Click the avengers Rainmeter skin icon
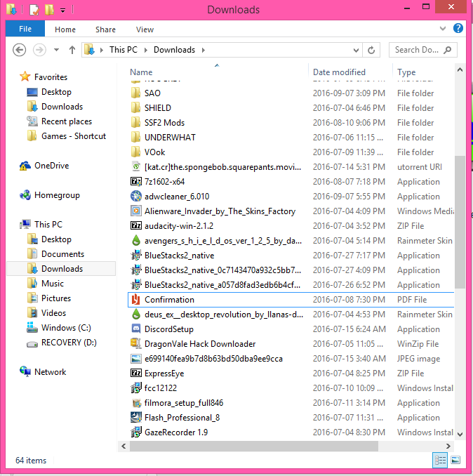The height and width of the screenshot is (476, 473). 136,240
